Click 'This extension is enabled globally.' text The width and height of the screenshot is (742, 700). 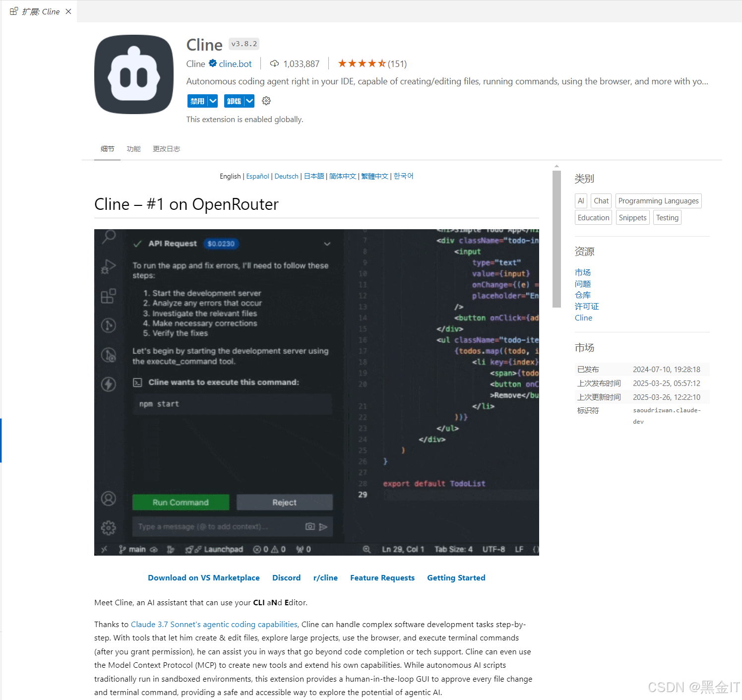tap(245, 120)
